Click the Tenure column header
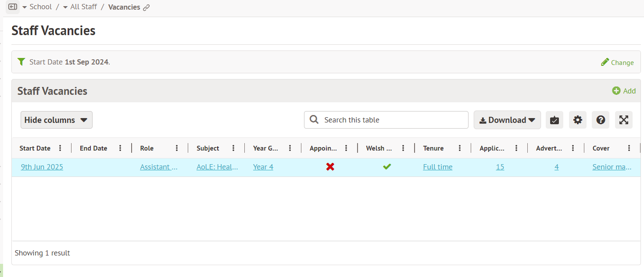Image resolution: width=644 pixels, height=277 pixels. 433,148
